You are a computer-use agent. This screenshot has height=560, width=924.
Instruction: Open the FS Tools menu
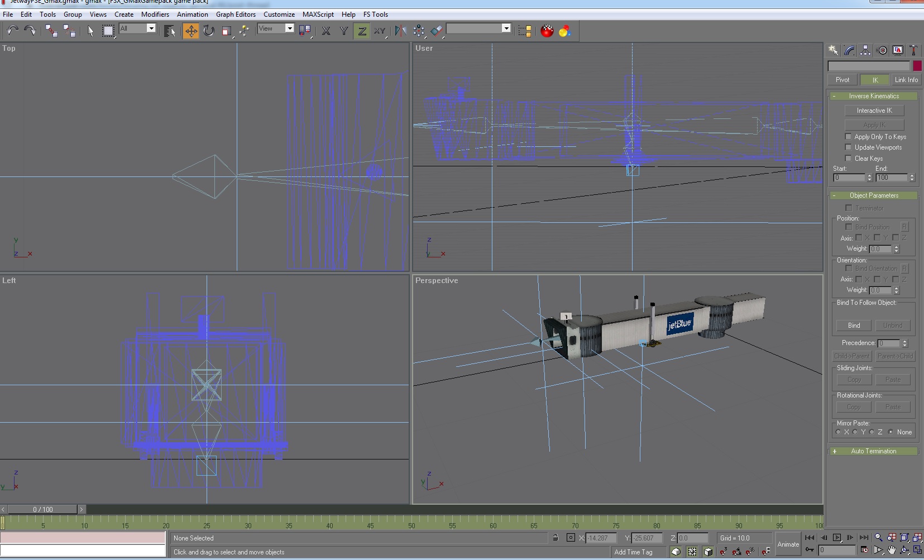[375, 15]
